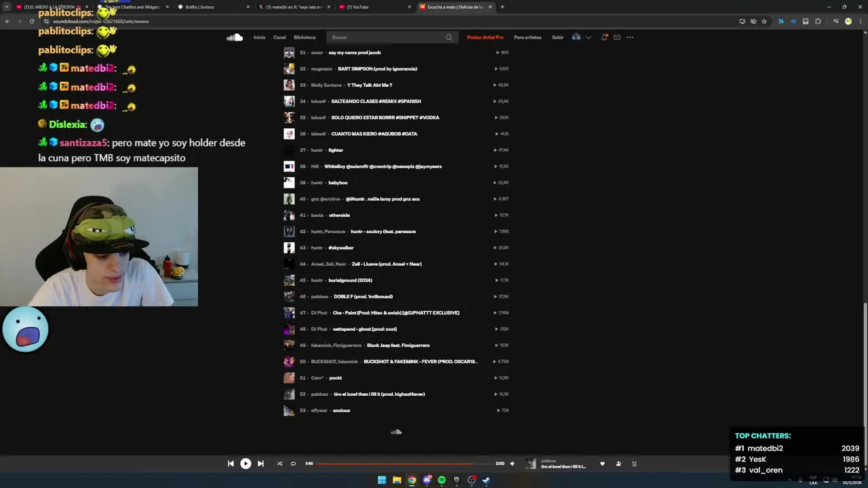Skip to next track
868x488 pixels.
pyautogui.click(x=260, y=464)
